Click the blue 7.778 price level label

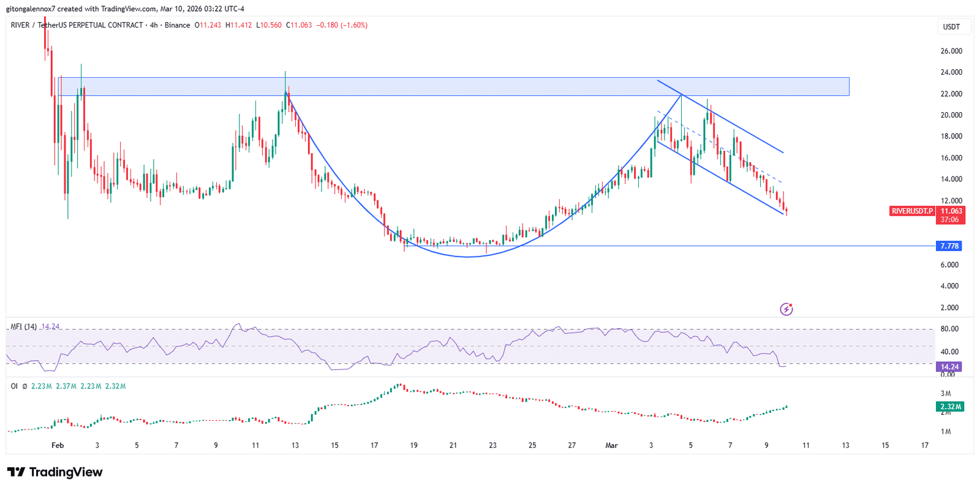click(949, 246)
